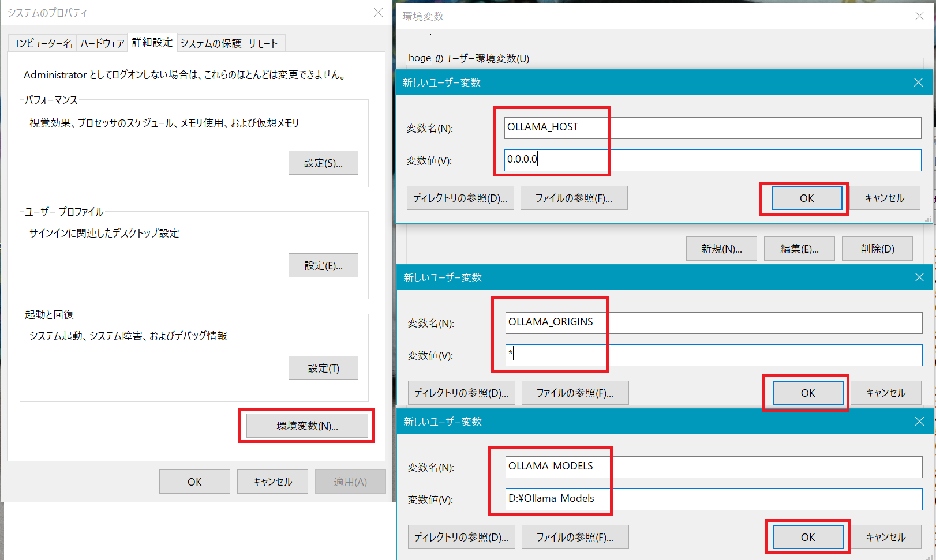Click the value field containing 0.0.0.0
Screen dimensions: 936x560
tap(713, 160)
